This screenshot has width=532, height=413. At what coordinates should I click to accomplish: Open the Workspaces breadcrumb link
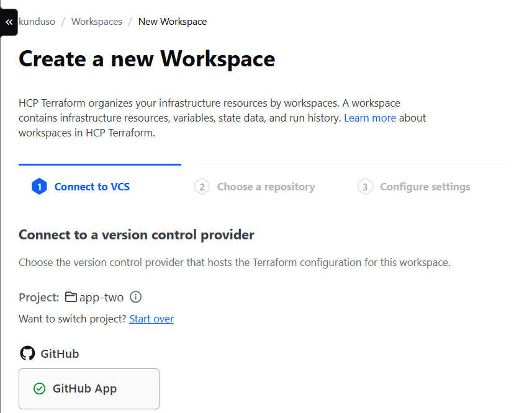pos(97,22)
